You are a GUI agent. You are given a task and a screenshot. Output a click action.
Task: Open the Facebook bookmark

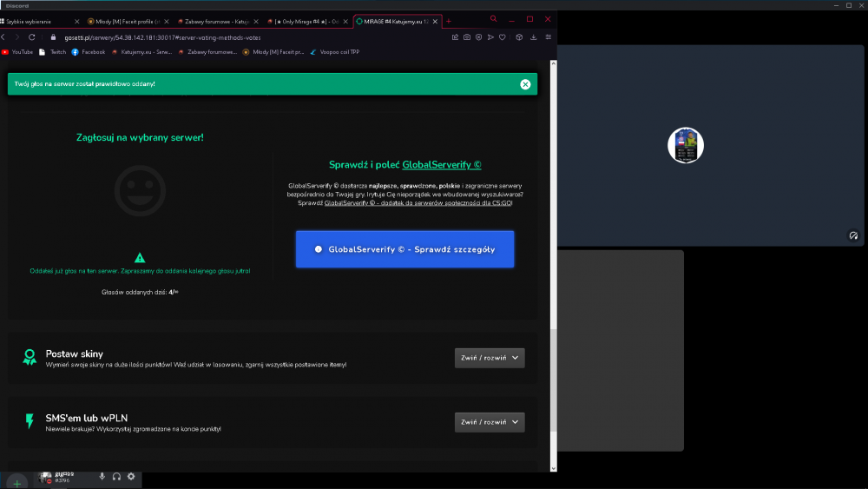(89, 52)
